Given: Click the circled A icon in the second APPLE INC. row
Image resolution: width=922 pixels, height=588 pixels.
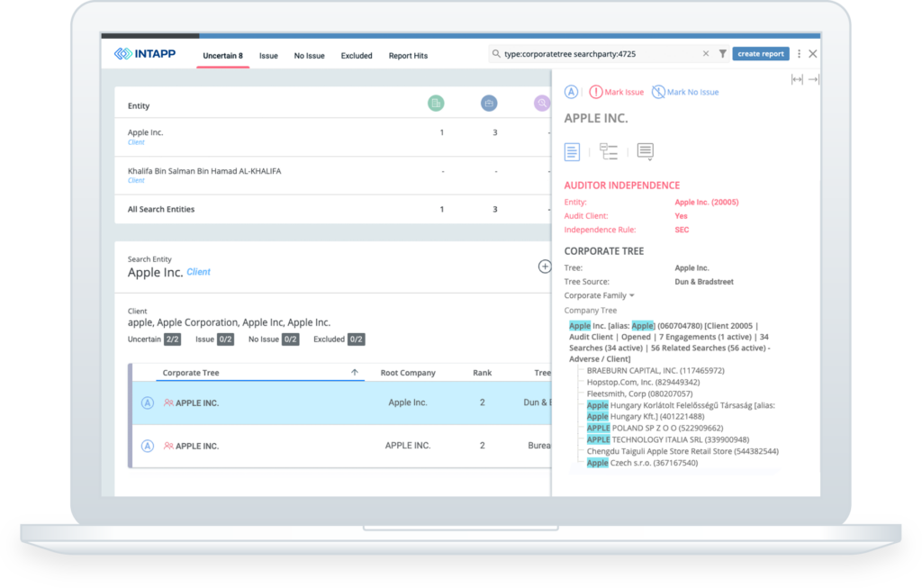Looking at the screenshot, I should [x=148, y=446].
